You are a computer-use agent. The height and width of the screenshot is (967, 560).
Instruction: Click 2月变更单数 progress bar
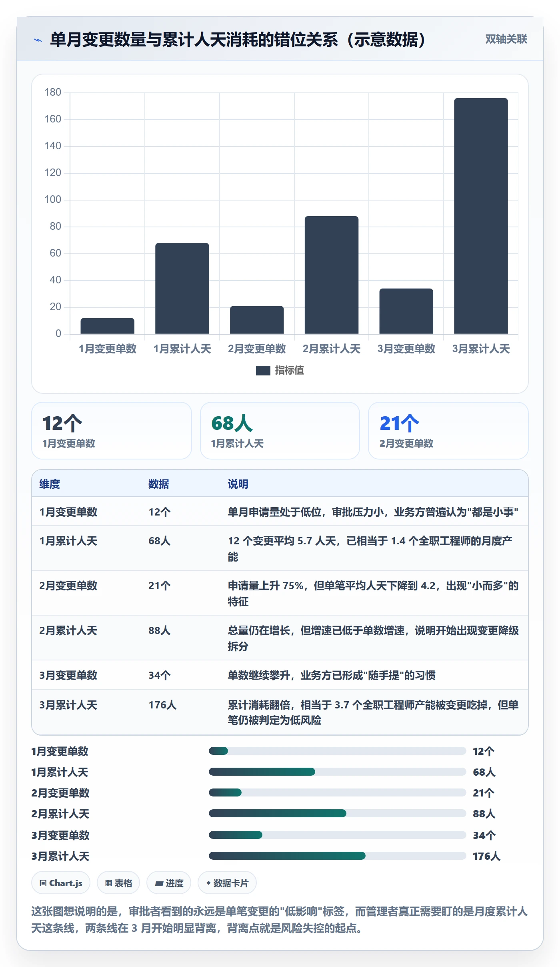tap(337, 792)
